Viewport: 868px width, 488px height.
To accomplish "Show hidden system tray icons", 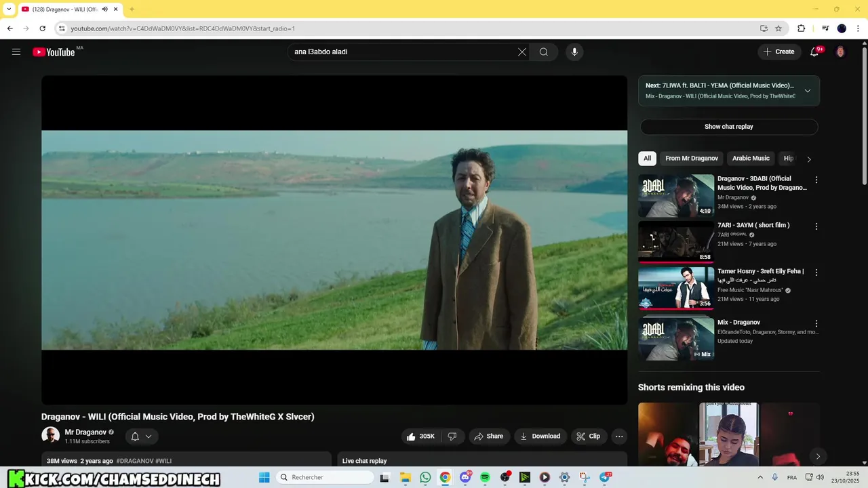I will click(760, 477).
